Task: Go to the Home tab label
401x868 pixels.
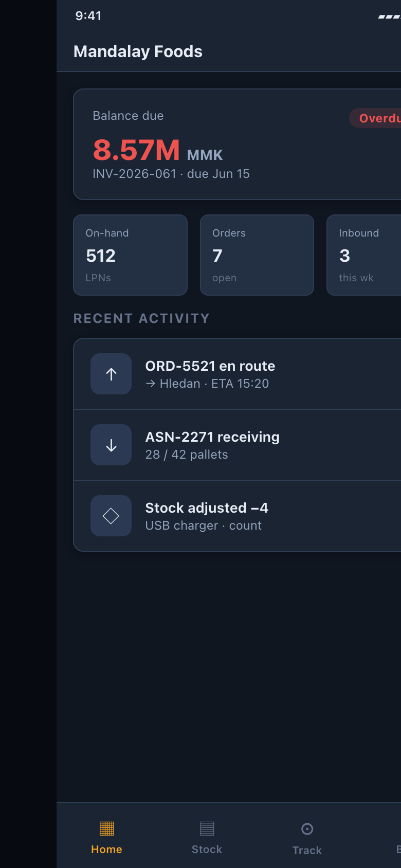Action: coord(107,849)
